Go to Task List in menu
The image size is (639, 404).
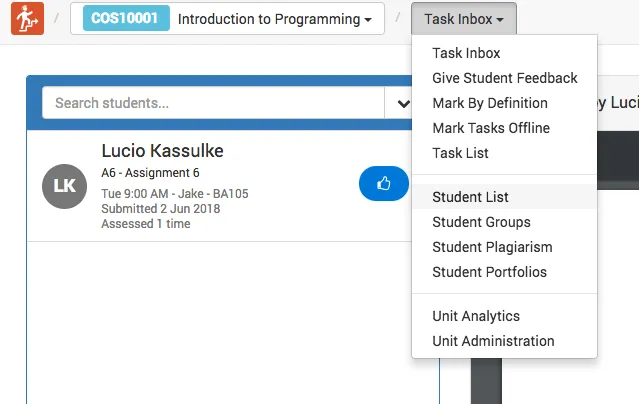pyautogui.click(x=505, y=153)
